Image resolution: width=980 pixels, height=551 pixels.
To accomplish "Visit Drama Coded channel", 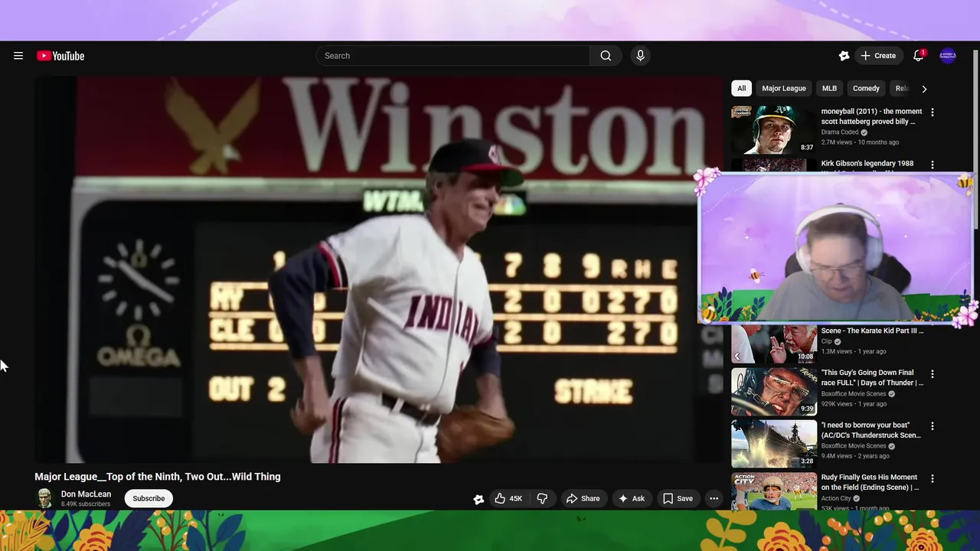I will coord(840,132).
